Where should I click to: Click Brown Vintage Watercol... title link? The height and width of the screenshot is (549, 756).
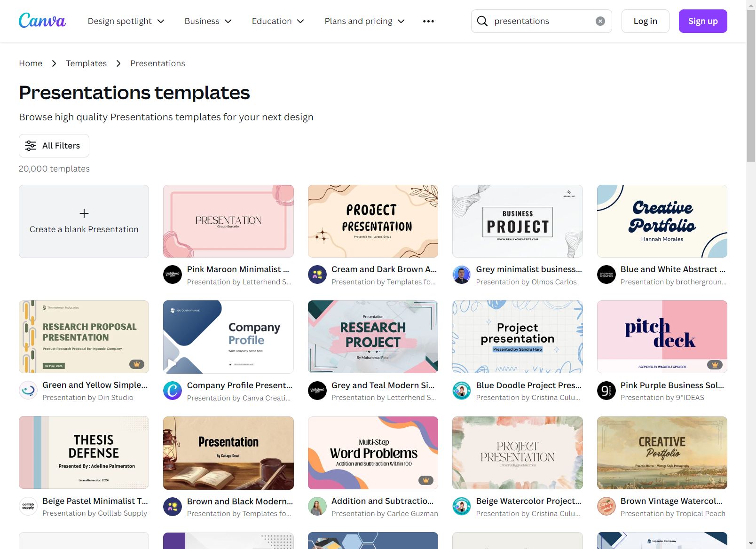[x=671, y=501]
